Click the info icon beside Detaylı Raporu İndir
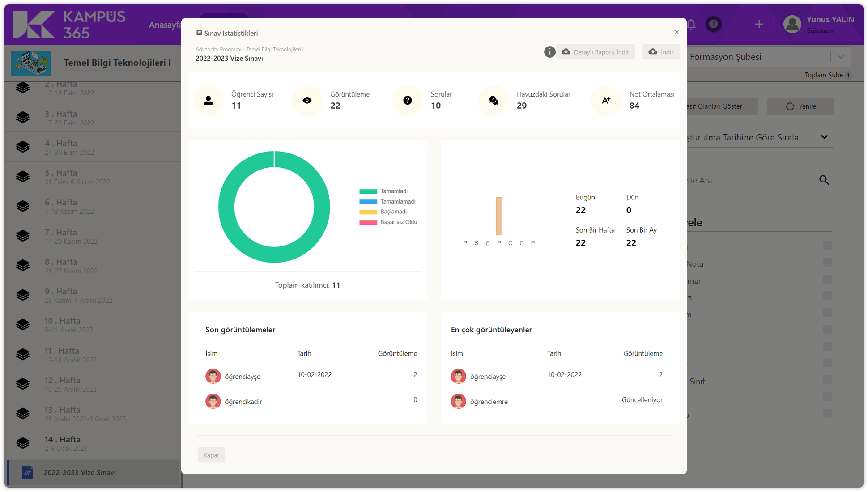This screenshot has width=868, height=492. (549, 52)
